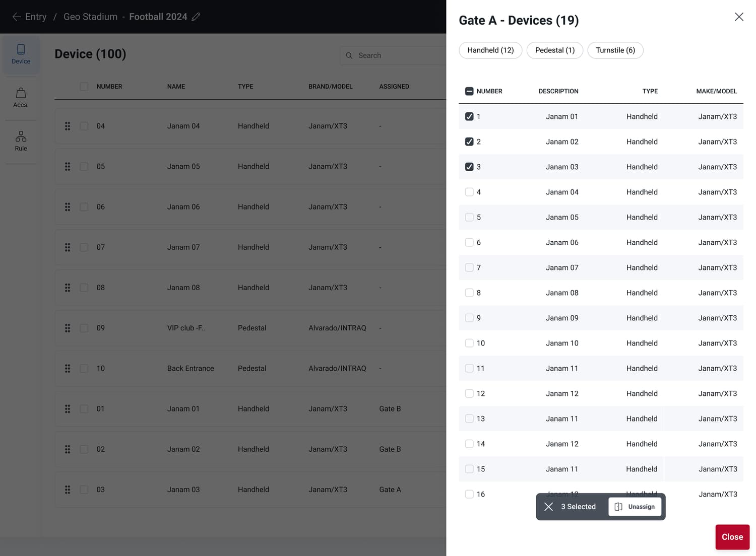Click the search magnifier icon
Image resolution: width=756 pixels, height=556 pixels.
349,55
